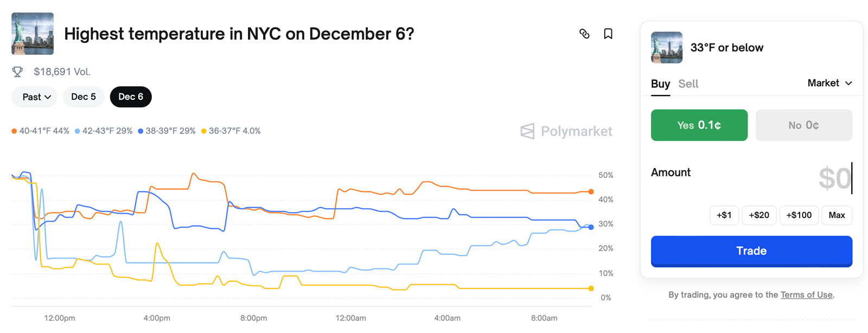
Task: Click the copy link icon
Action: pyautogui.click(x=584, y=34)
